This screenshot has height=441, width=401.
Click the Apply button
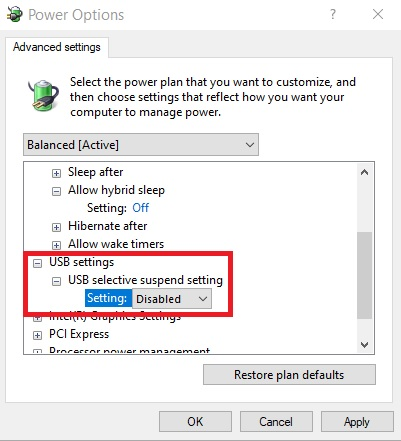point(357,422)
